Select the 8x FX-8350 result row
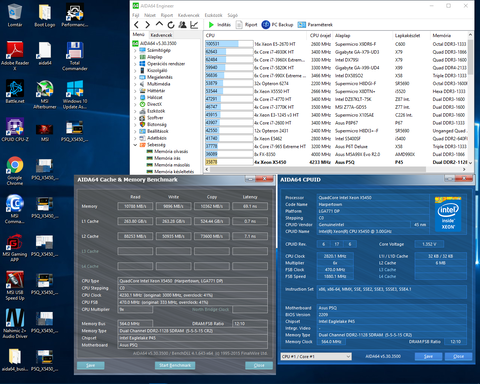 pyautogui.click(x=336, y=154)
